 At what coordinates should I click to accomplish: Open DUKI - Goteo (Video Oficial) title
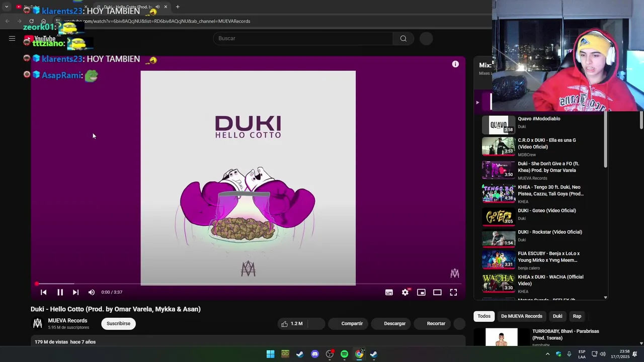pos(547,211)
